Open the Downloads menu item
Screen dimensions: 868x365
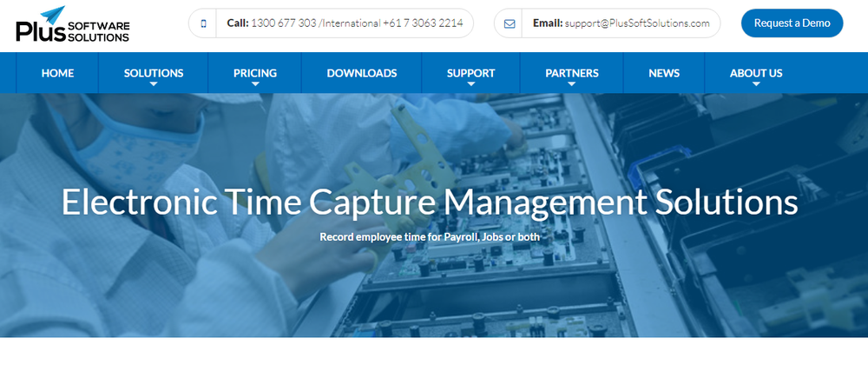361,73
